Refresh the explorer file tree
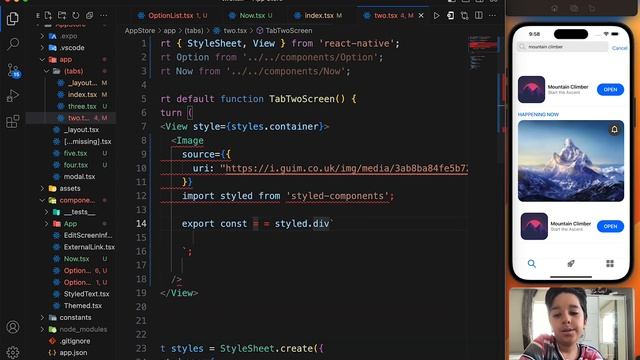Screen dimensions: 640x360 tap(76, 16)
